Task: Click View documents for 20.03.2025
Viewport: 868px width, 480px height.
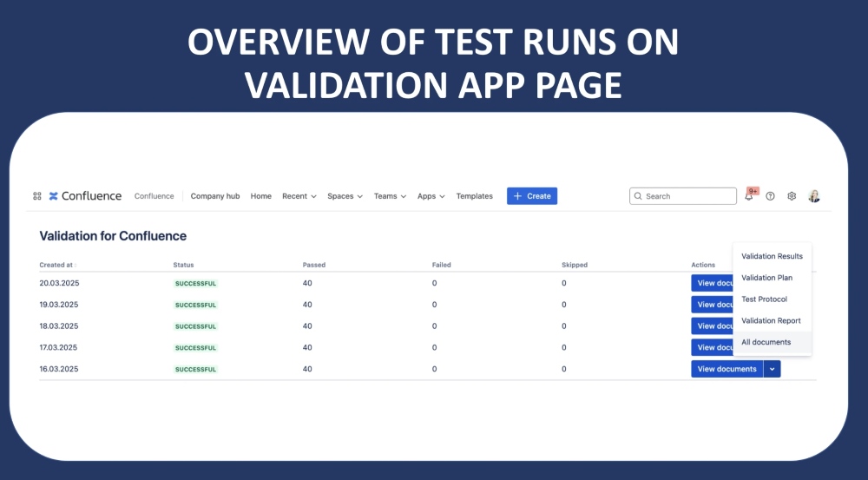Action: (x=713, y=283)
